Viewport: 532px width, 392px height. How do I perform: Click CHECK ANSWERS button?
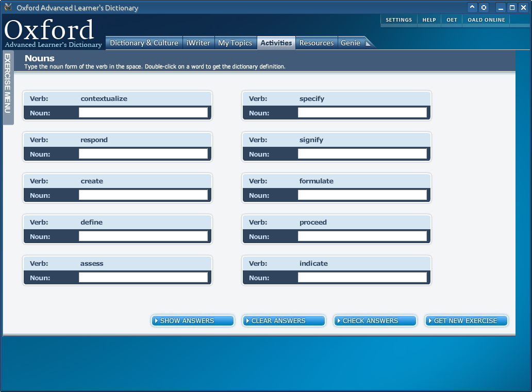pos(375,321)
